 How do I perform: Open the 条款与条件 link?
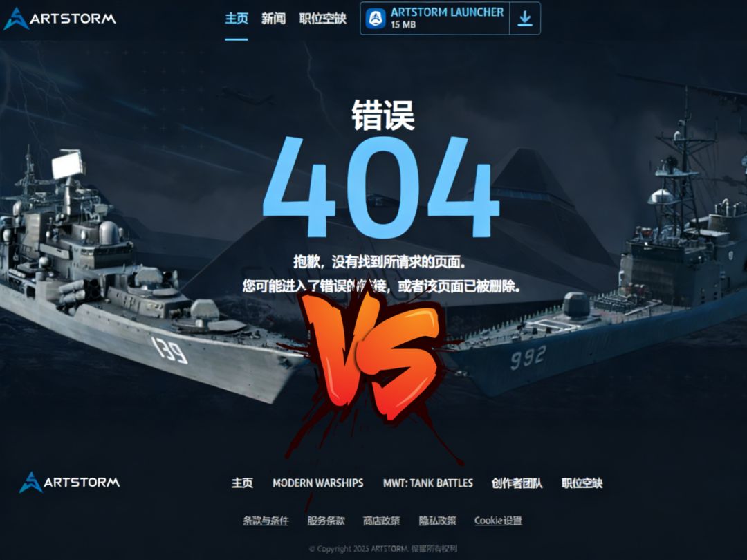tap(266, 521)
